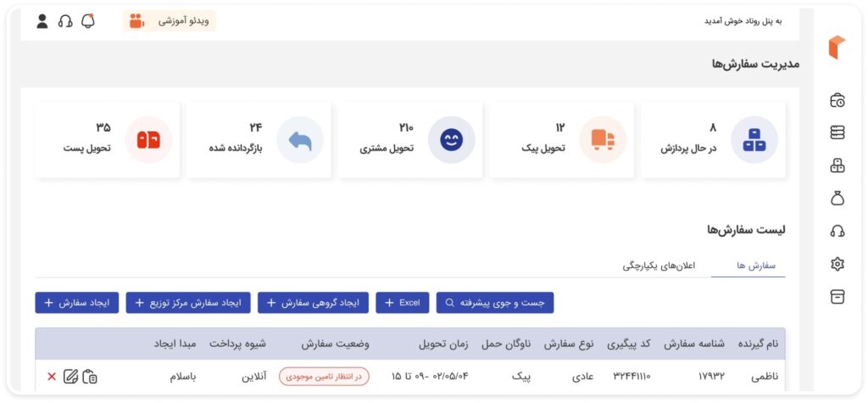This screenshot has width=868, height=403.
Task: Click the Excel button
Action: (x=403, y=302)
